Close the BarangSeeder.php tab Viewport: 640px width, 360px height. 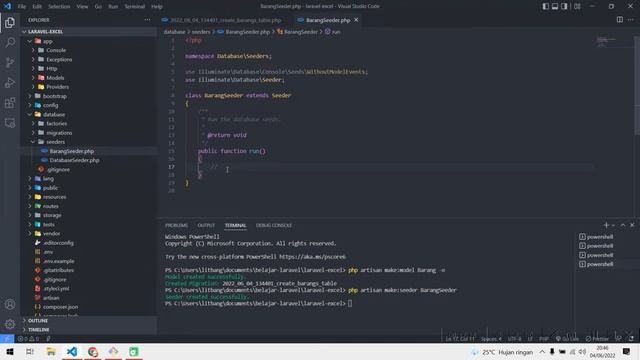click(x=356, y=20)
